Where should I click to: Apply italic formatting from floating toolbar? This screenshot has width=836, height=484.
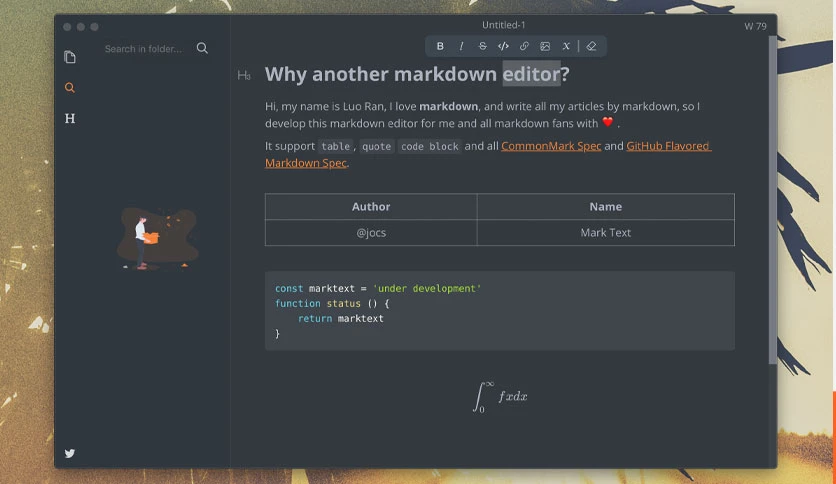461,46
